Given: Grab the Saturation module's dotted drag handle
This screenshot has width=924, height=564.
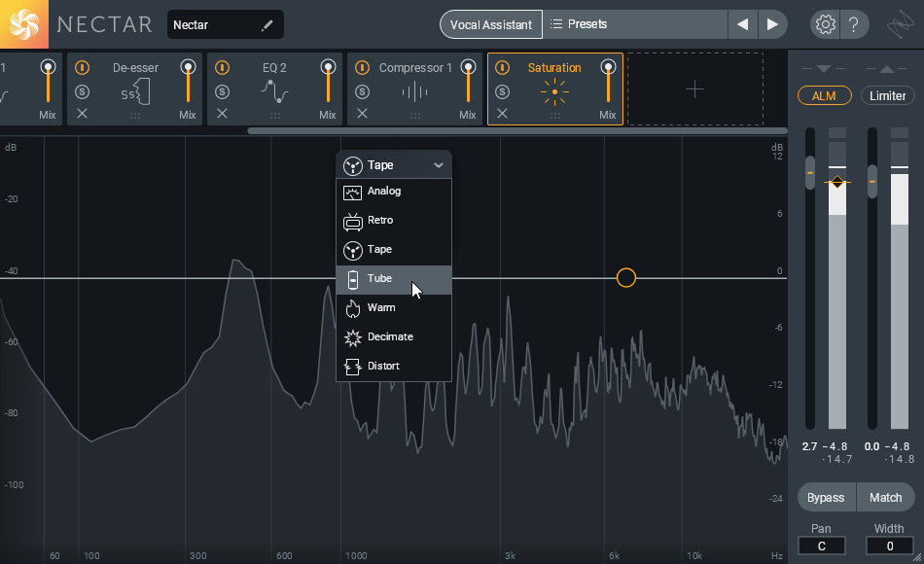Looking at the screenshot, I should point(555,116).
